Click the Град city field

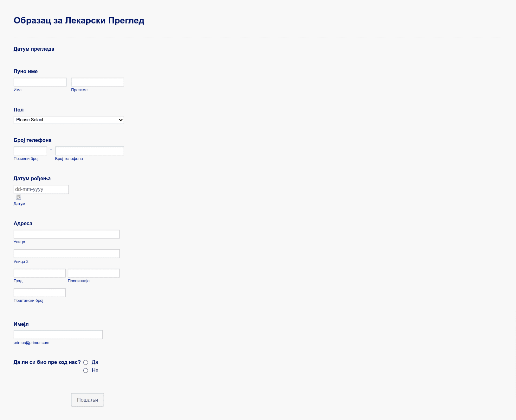[40, 273]
